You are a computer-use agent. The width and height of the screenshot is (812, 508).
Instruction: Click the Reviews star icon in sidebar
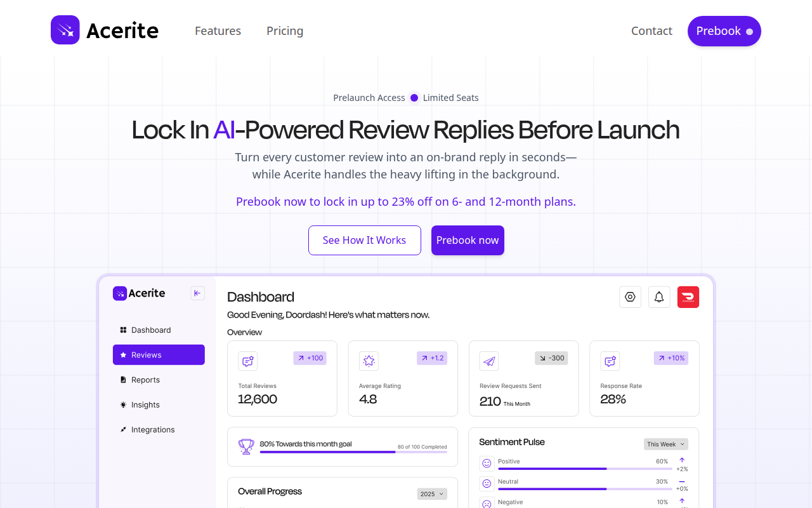coord(123,355)
